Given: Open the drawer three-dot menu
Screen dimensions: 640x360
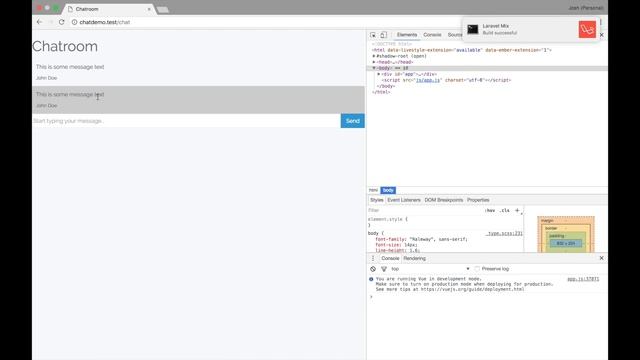Looking at the screenshot, I should 373,258.
